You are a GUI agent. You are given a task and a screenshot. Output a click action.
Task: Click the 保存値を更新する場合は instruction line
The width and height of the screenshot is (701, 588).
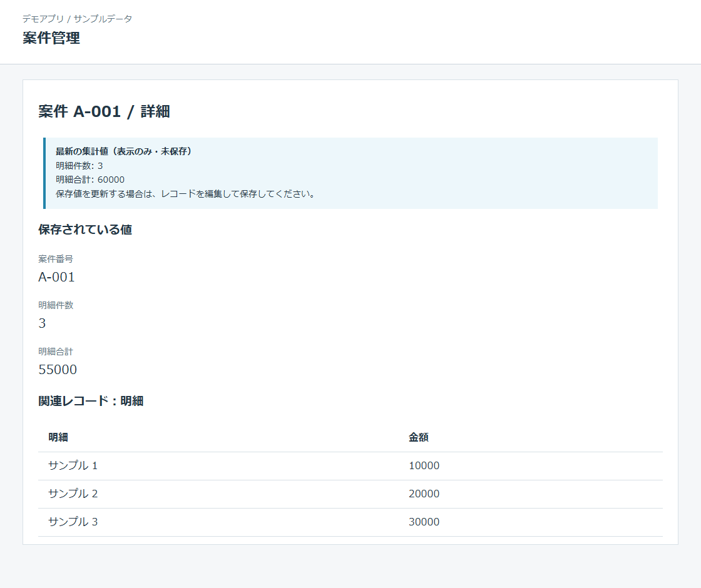(185, 194)
